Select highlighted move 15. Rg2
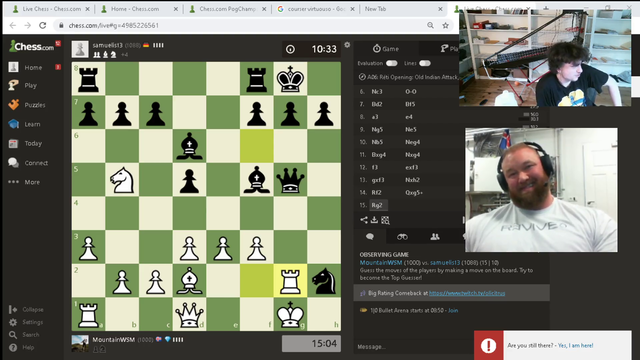The image size is (640, 360). click(377, 205)
